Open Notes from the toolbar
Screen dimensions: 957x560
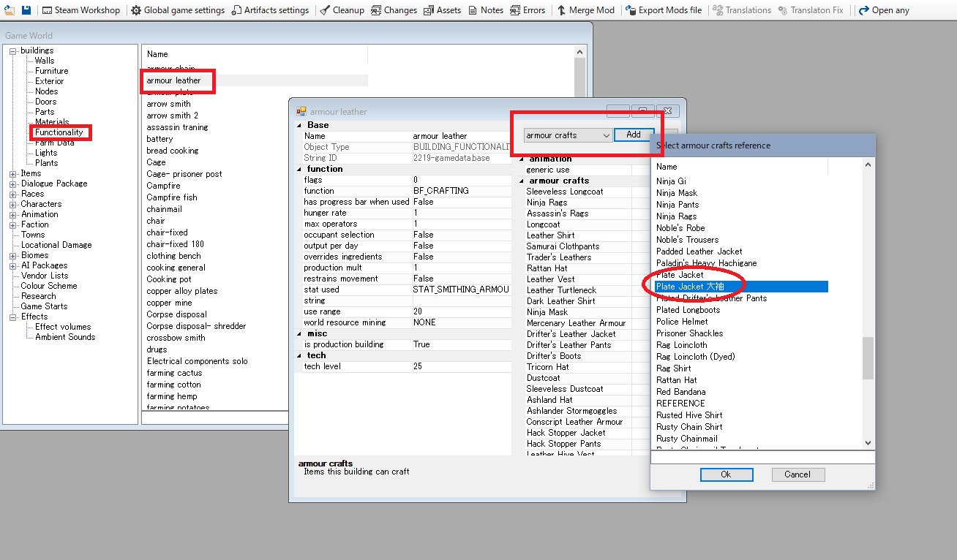tap(485, 10)
